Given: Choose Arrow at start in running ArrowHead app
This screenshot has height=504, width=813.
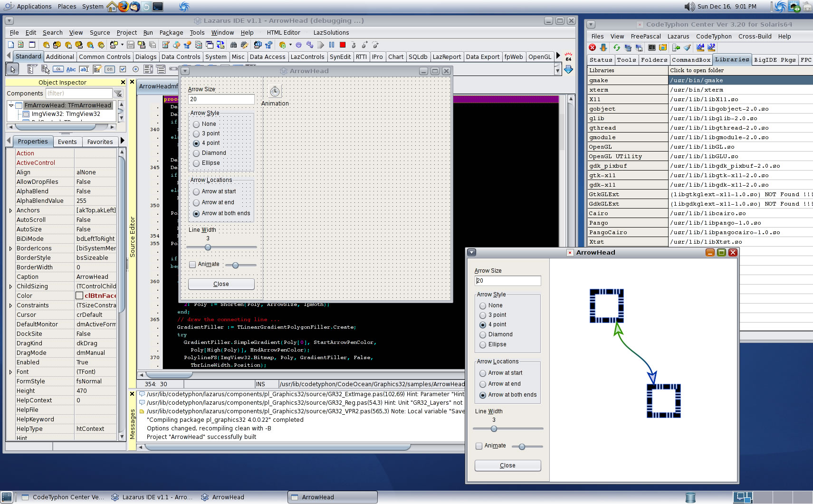Looking at the screenshot, I should coord(500,373).
